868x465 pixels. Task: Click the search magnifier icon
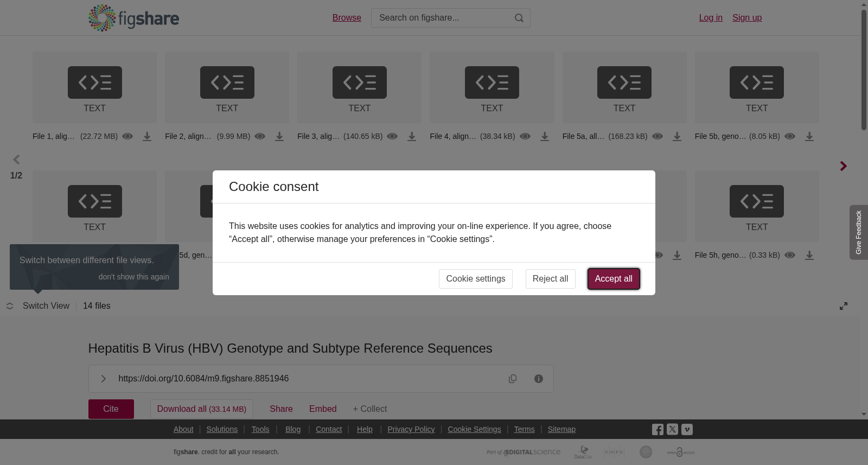coord(519,18)
